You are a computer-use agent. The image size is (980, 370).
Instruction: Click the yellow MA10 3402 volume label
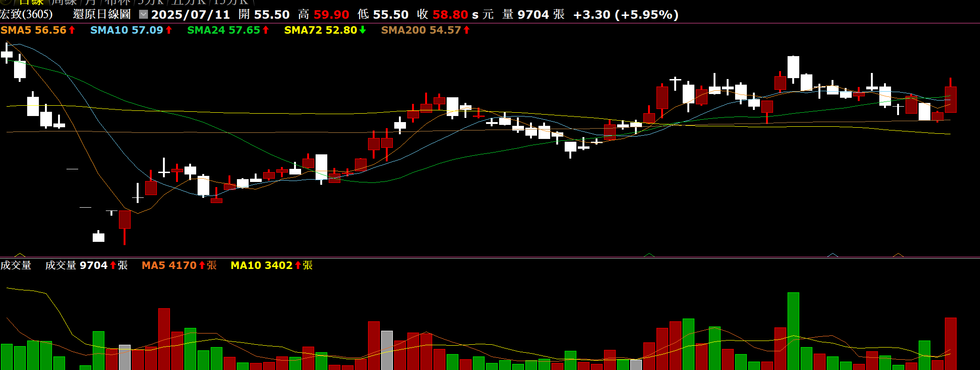point(261,265)
